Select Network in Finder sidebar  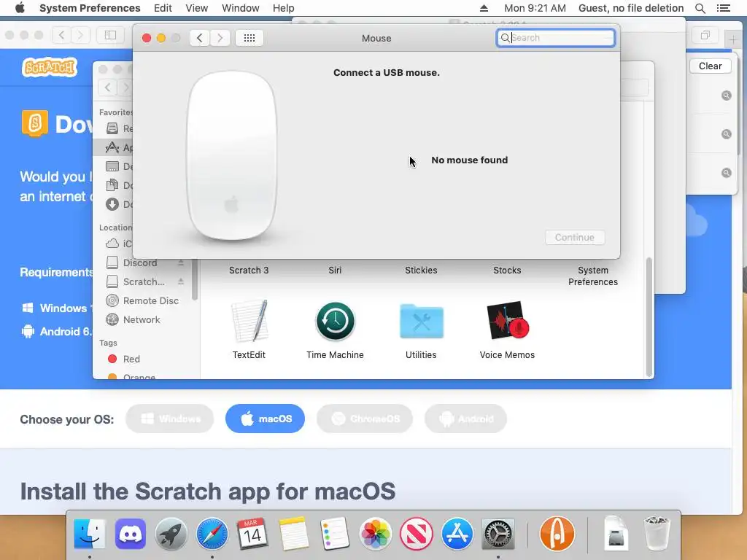(142, 320)
